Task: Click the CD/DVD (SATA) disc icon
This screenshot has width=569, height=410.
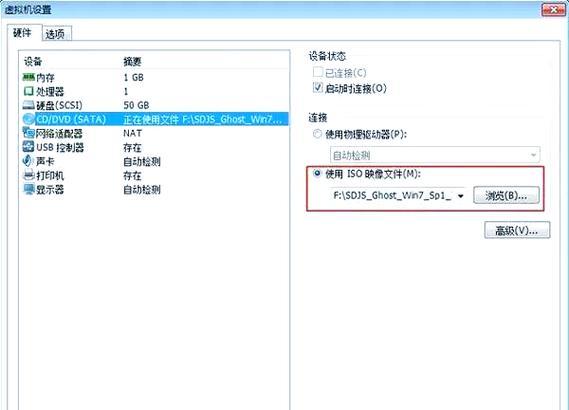Action: [x=28, y=119]
